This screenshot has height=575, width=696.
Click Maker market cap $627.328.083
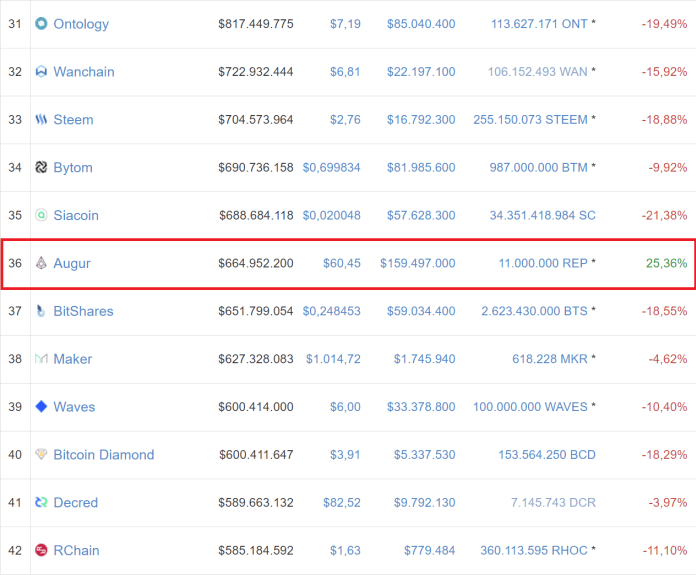256,359
